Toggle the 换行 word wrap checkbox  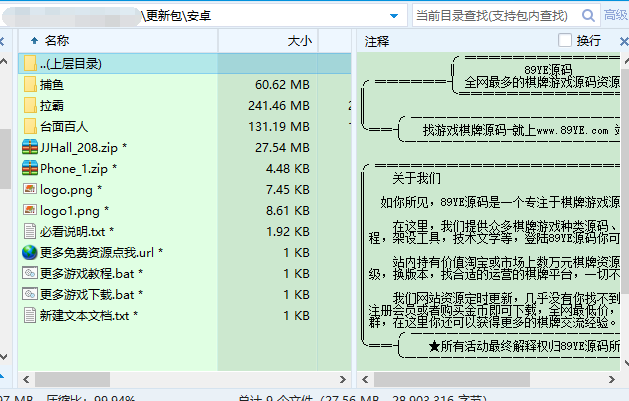pos(565,41)
